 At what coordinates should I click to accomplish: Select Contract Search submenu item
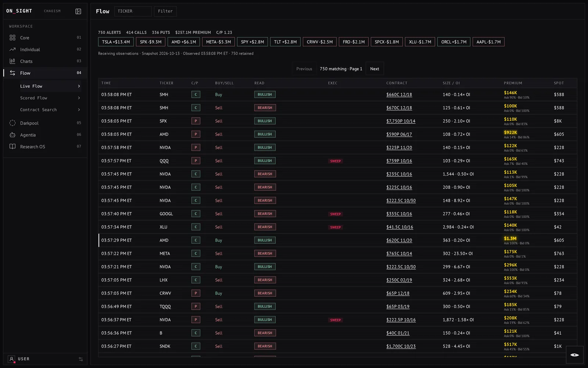click(50, 110)
